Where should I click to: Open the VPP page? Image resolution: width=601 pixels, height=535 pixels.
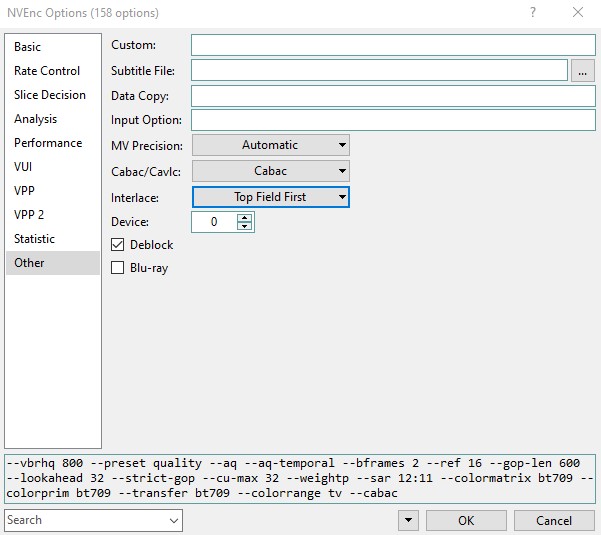tap(53, 191)
